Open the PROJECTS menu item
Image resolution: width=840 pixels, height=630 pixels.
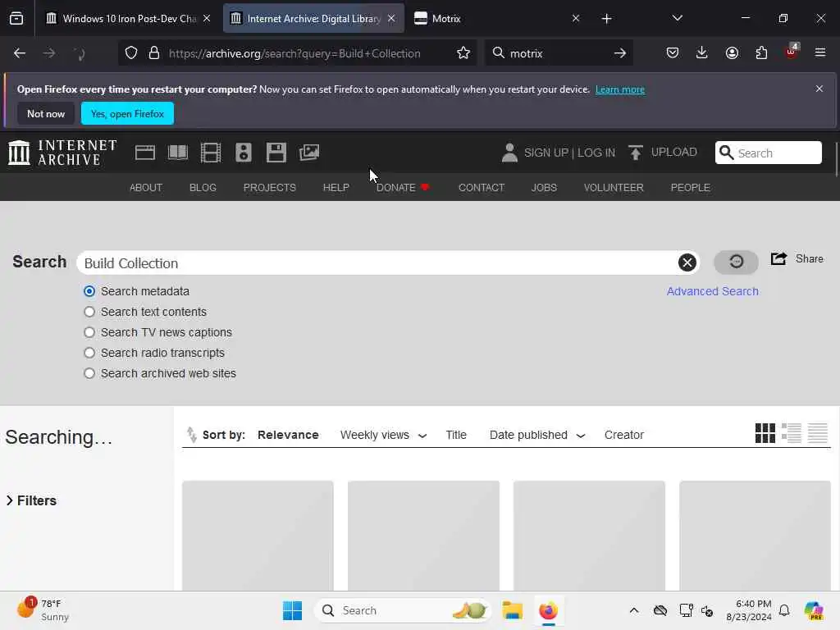tap(269, 188)
